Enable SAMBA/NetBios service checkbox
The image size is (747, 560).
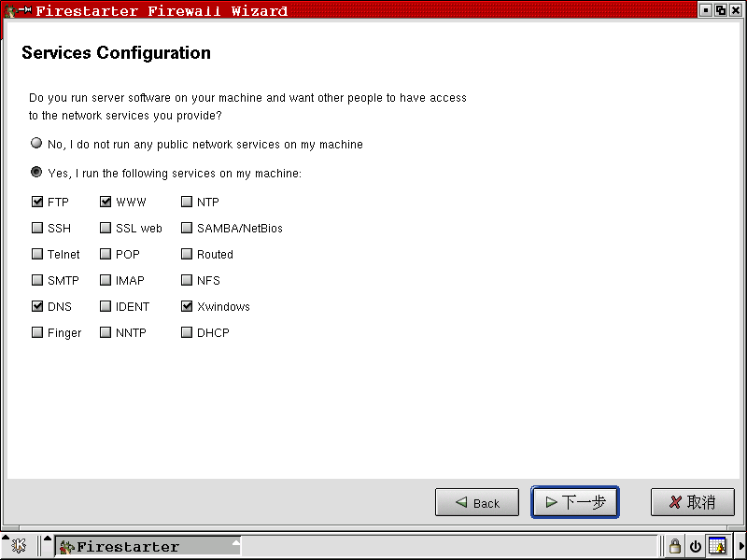click(x=187, y=228)
